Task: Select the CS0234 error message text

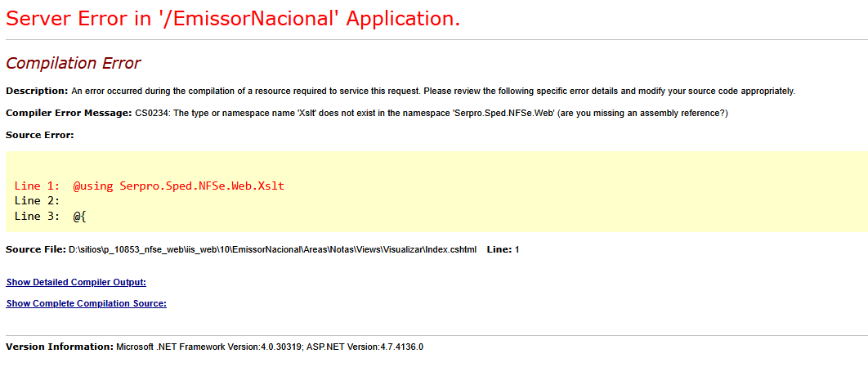Action: (x=432, y=114)
